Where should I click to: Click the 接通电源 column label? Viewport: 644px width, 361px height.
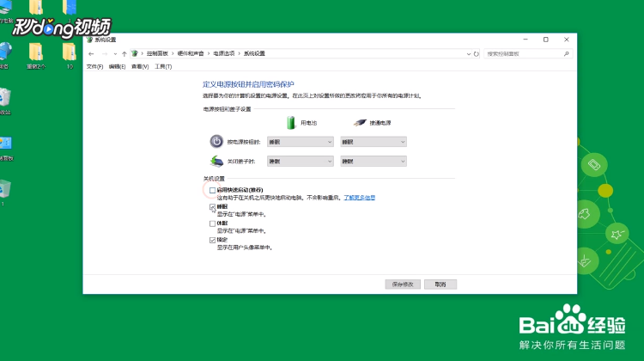[x=380, y=123]
